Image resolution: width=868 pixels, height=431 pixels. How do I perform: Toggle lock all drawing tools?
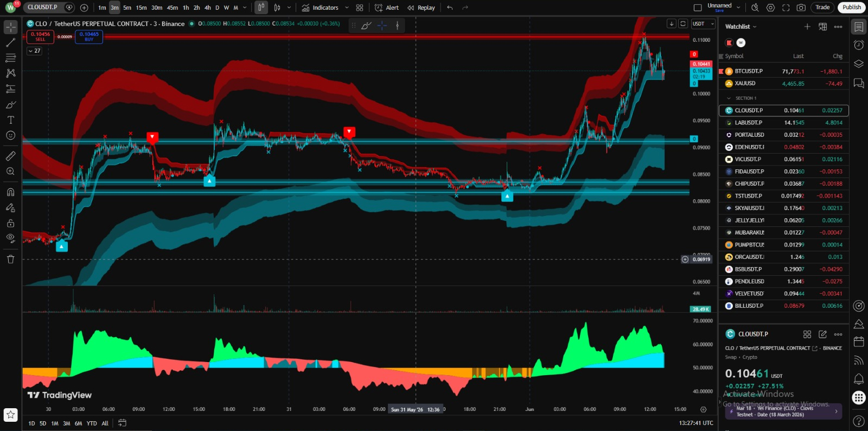(x=10, y=223)
